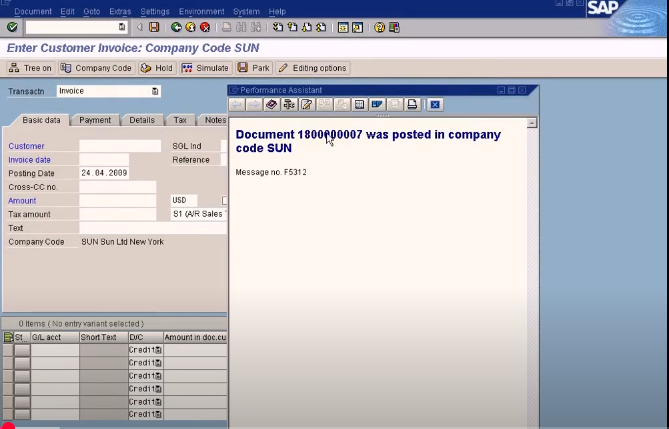Toggle the checkbox next to the USD currency field
The image size is (669, 429).
[x=224, y=200]
